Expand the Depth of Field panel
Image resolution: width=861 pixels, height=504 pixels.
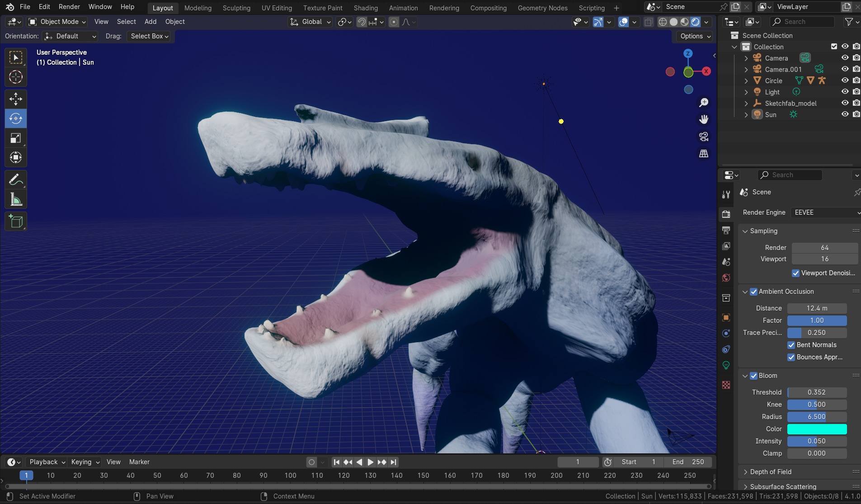(771, 472)
